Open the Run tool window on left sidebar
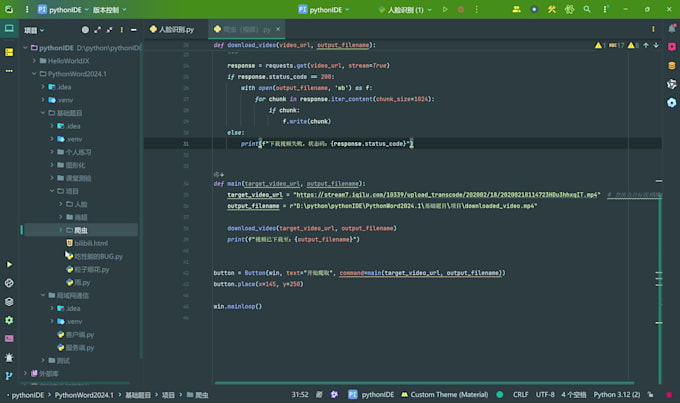 pos(9,264)
